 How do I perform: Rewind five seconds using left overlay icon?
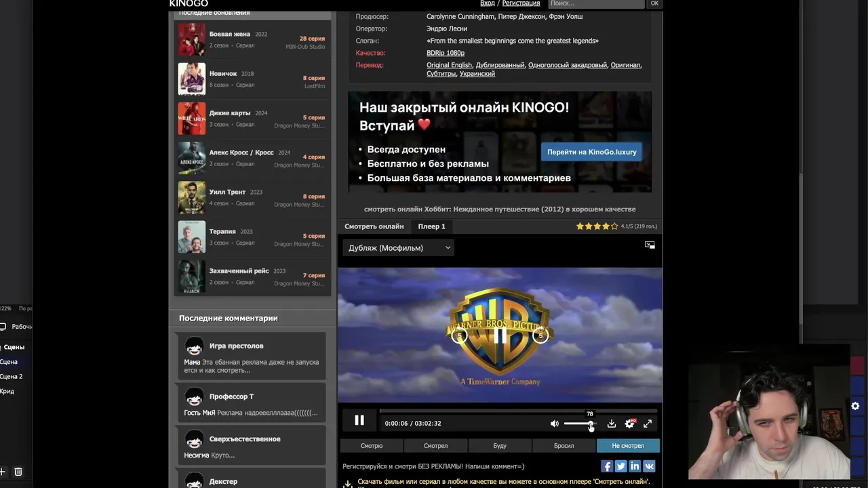[x=459, y=335]
